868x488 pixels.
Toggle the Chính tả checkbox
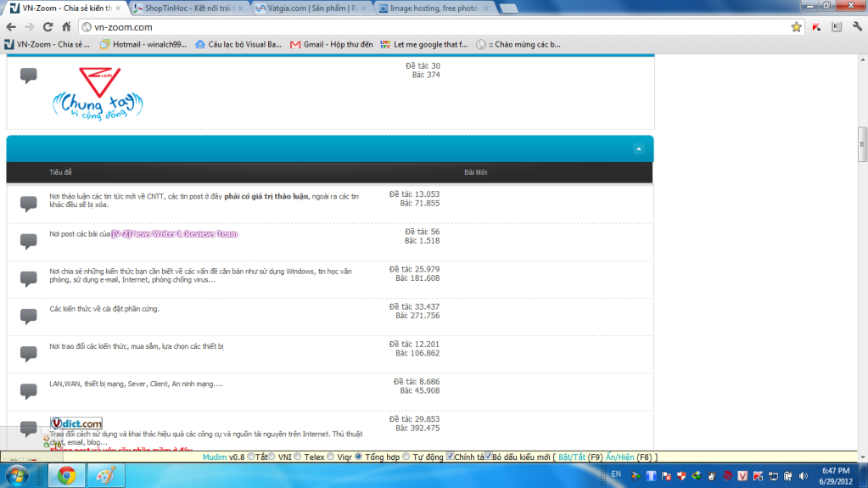pos(450,457)
